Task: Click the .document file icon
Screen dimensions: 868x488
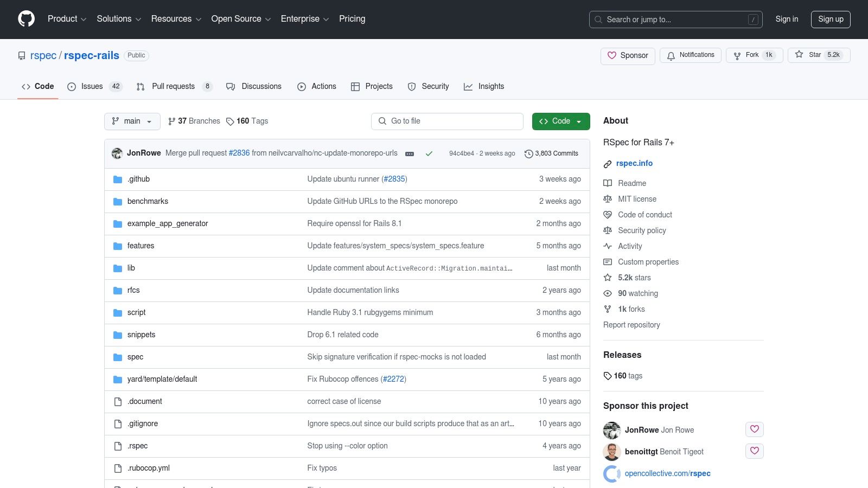Action: [x=118, y=402]
